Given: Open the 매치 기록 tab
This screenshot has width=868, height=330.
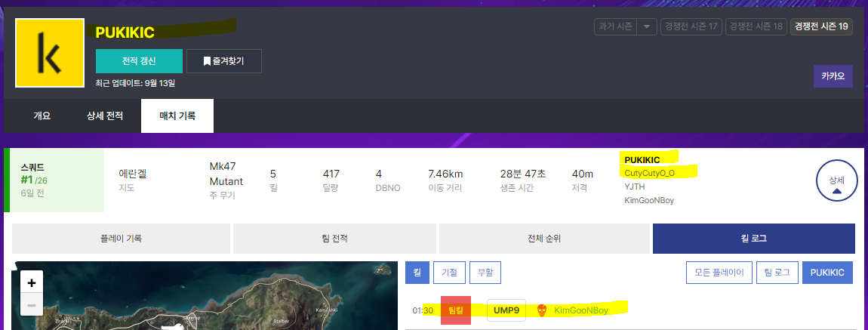Looking at the screenshot, I should click(177, 116).
